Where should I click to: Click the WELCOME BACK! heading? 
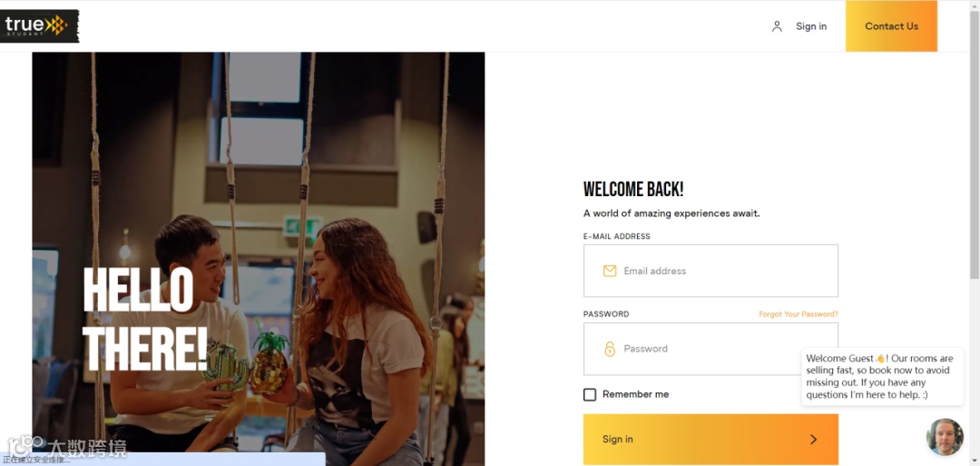click(x=633, y=190)
